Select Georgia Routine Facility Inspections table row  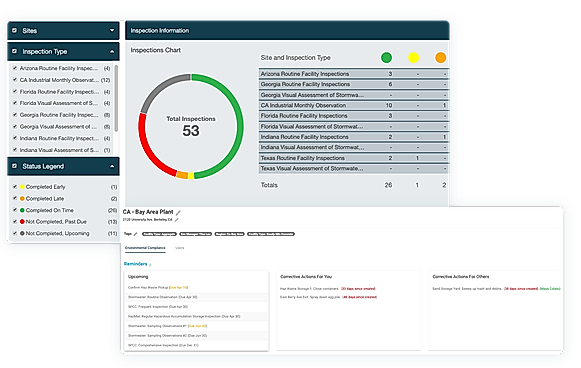(353, 84)
